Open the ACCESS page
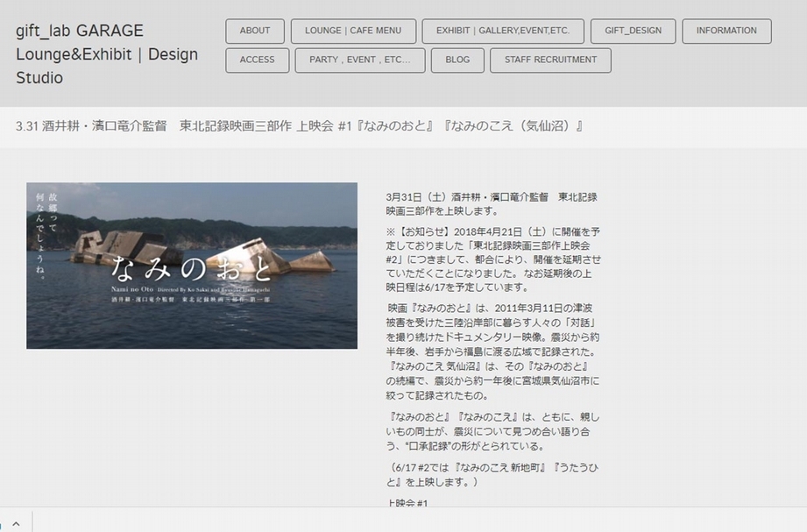807x532 pixels. [258, 60]
